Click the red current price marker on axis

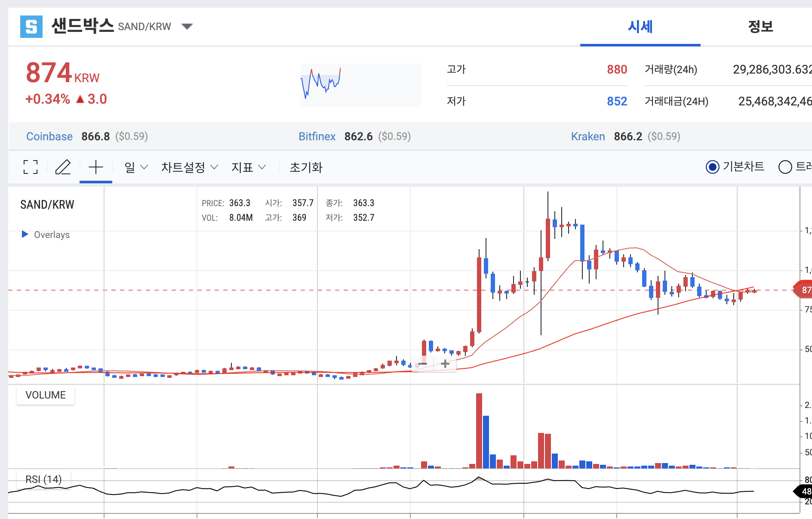tap(803, 290)
